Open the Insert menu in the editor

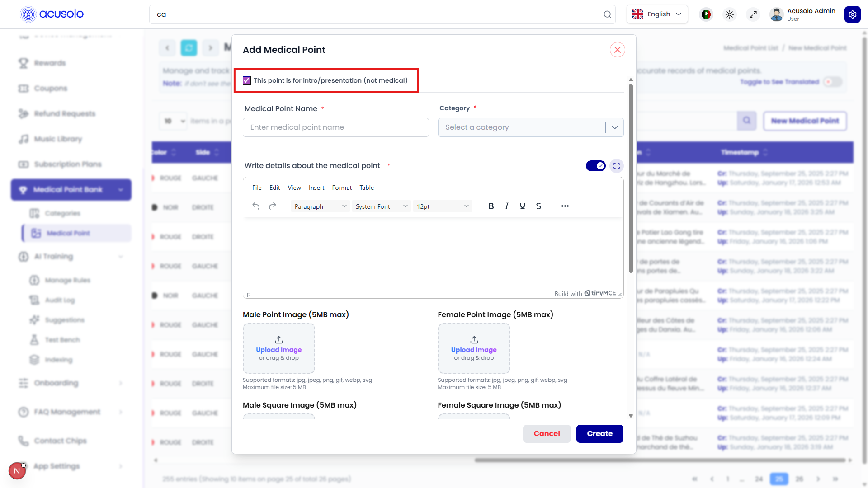[316, 188]
